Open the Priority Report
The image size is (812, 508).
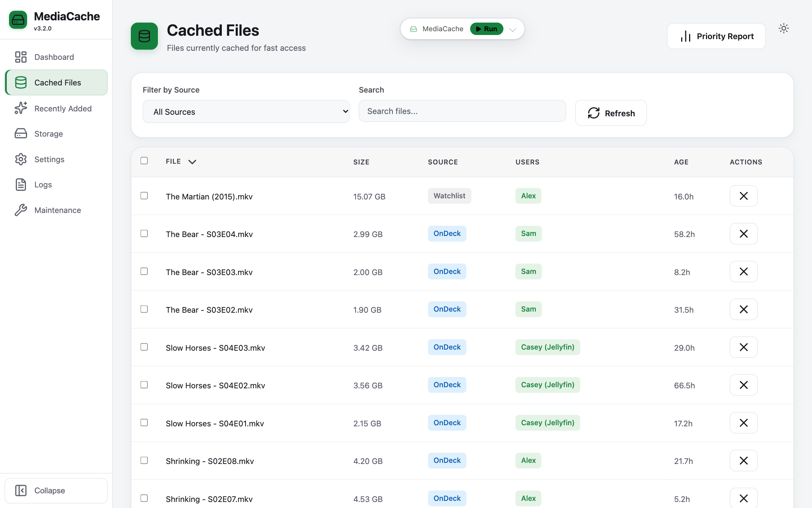pos(716,36)
